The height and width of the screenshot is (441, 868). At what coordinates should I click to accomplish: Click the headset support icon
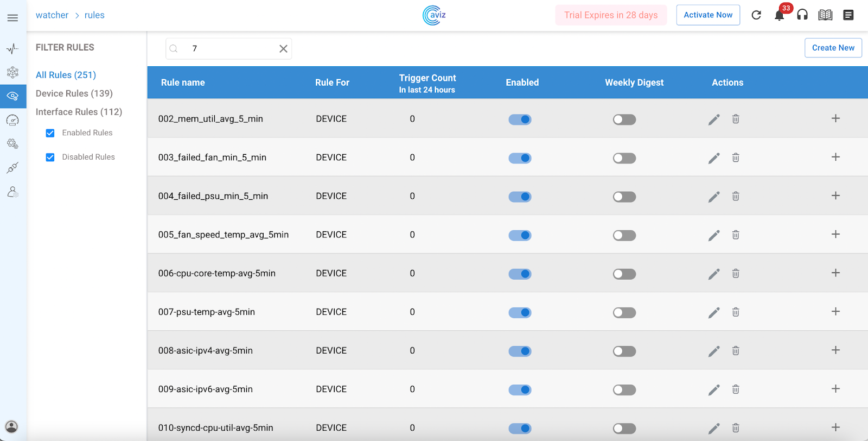(802, 15)
